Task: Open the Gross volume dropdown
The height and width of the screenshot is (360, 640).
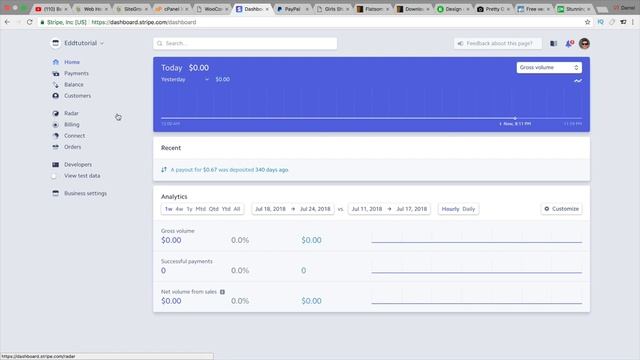Action: click(549, 67)
